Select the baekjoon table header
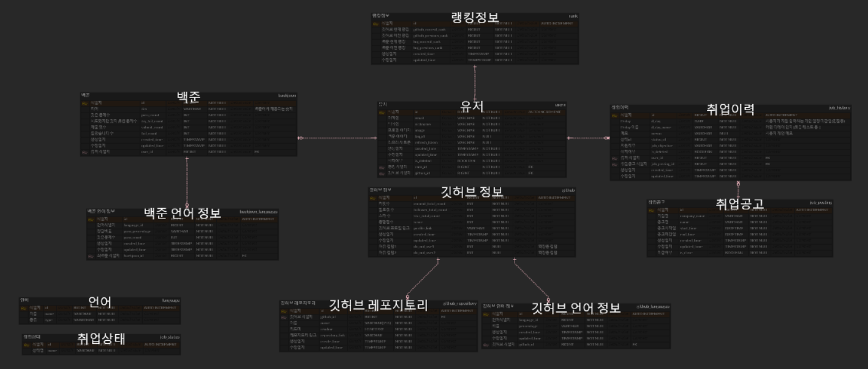The width and height of the screenshot is (868, 369). (189, 95)
